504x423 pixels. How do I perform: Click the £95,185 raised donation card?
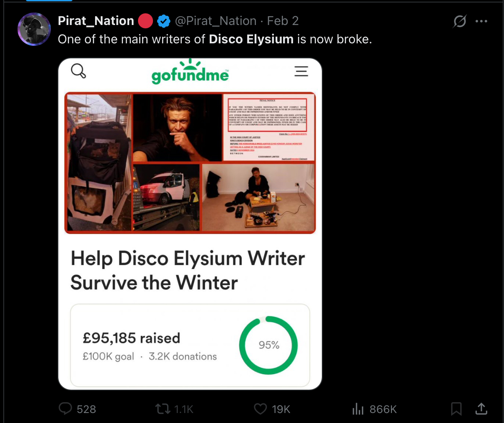click(x=190, y=345)
